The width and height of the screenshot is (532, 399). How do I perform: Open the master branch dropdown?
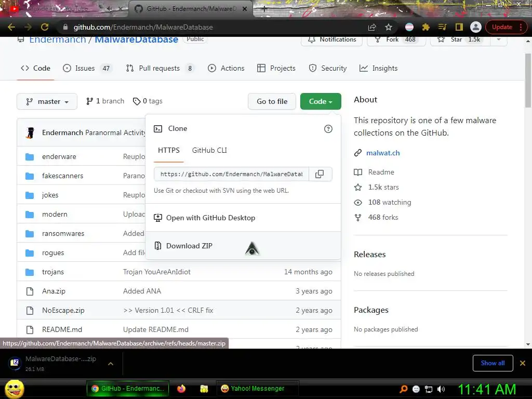[x=47, y=101]
